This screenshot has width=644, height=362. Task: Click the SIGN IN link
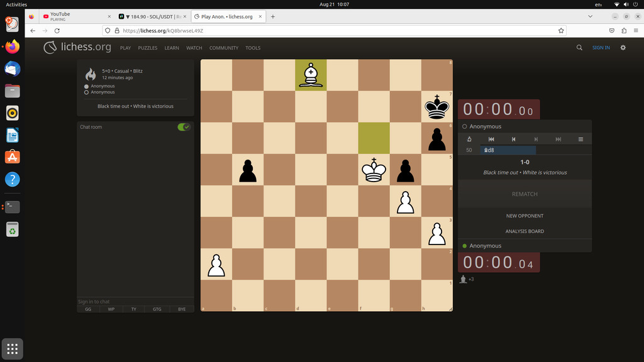(x=601, y=48)
